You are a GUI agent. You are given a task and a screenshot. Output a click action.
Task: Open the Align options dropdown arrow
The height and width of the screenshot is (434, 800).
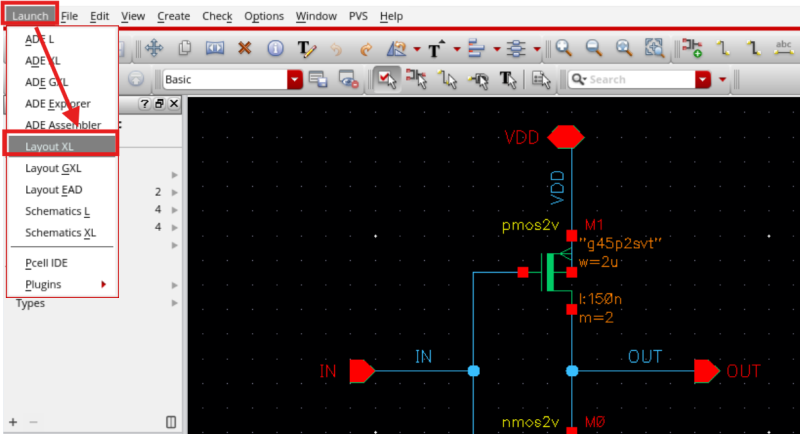(x=496, y=49)
